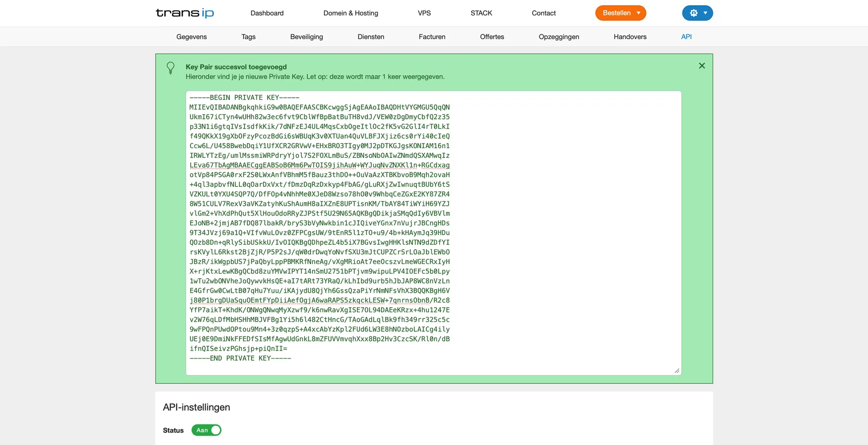Click the TransIP logo
Viewport: 868px width, 445px height.
(x=185, y=13)
